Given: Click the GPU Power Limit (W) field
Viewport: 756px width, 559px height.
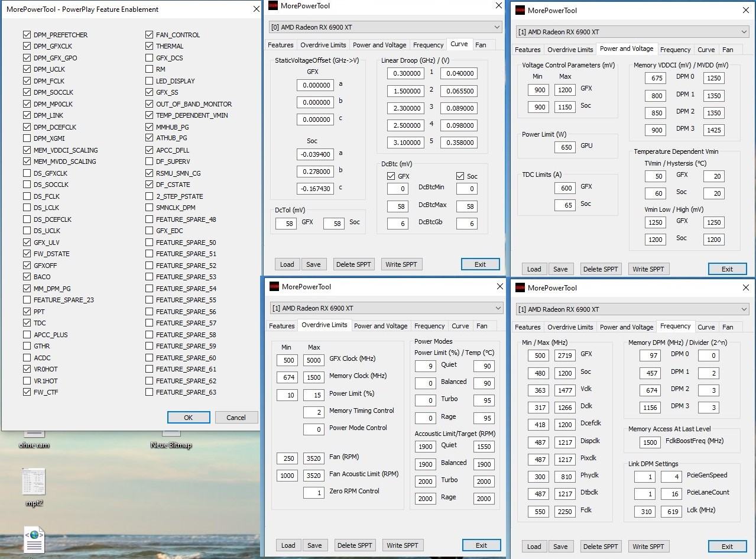Looking at the screenshot, I should tap(566, 147).
